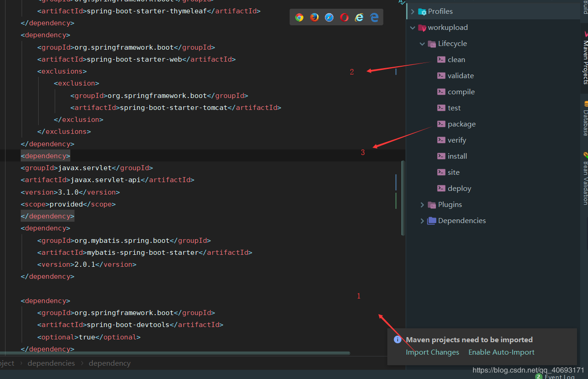
Task: Click the version 2.0.1 text
Action: pyautogui.click(x=85, y=264)
